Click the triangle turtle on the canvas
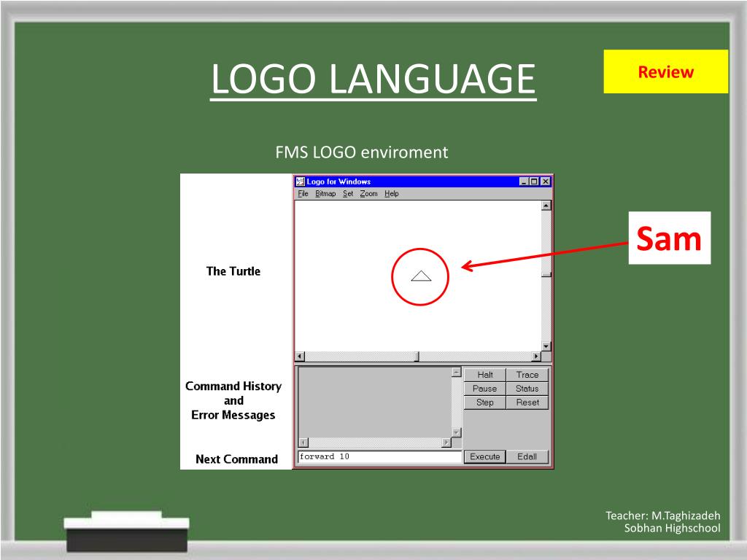This screenshot has height=560, width=747. tap(421, 276)
